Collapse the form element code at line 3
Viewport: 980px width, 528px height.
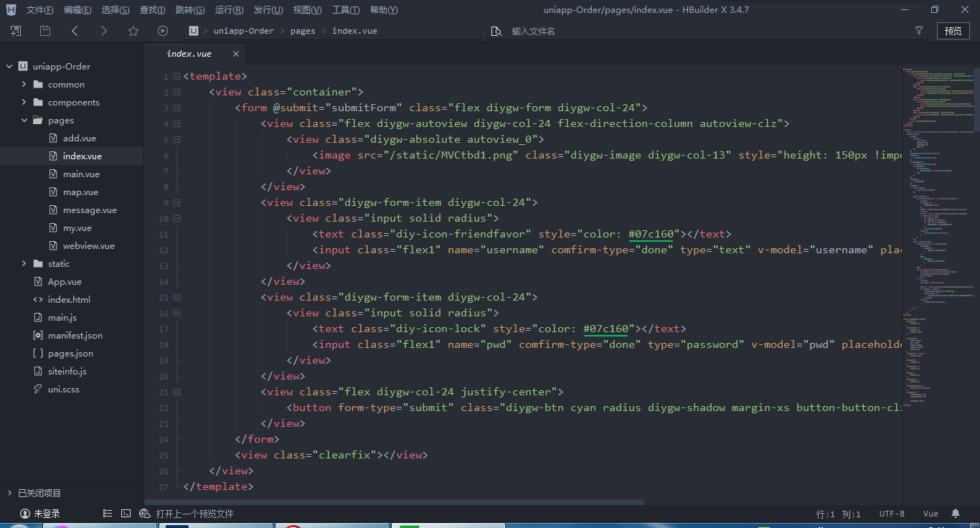pyautogui.click(x=176, y=107)
